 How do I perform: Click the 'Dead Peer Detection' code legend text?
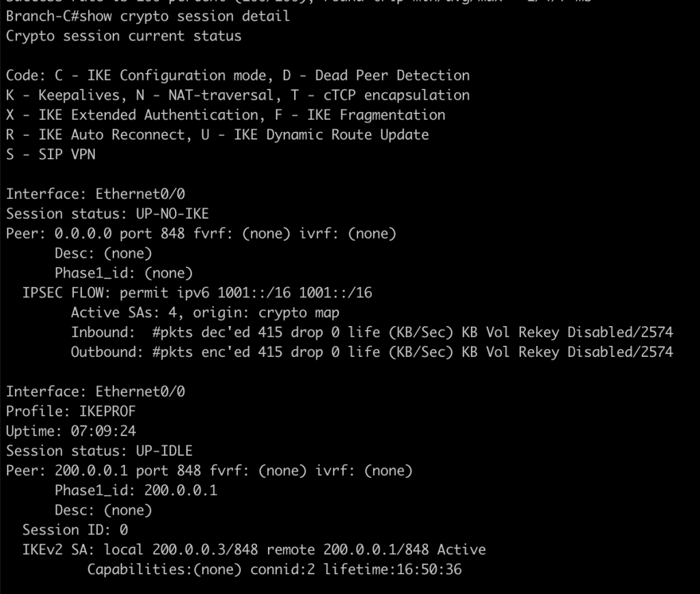coord(392,75)
